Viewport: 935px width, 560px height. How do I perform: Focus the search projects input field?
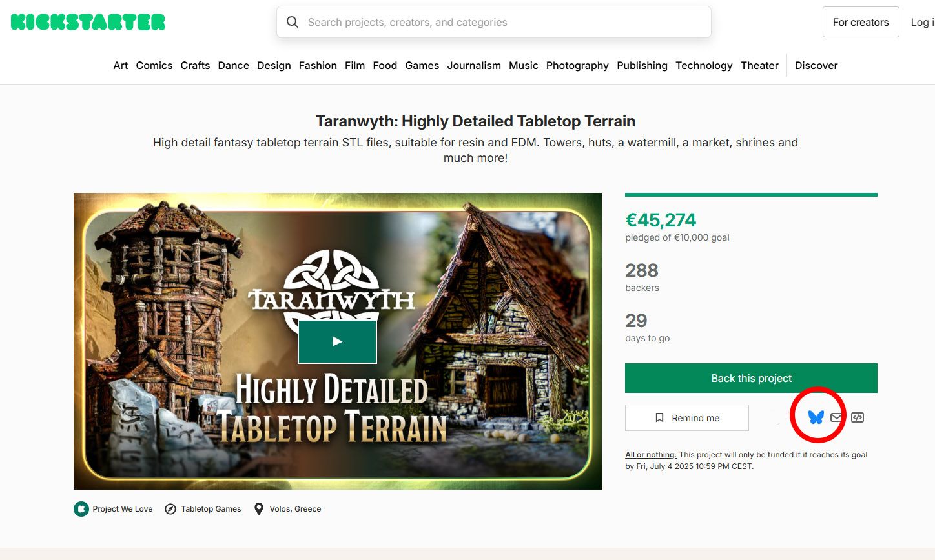click(x=494, y=22)
